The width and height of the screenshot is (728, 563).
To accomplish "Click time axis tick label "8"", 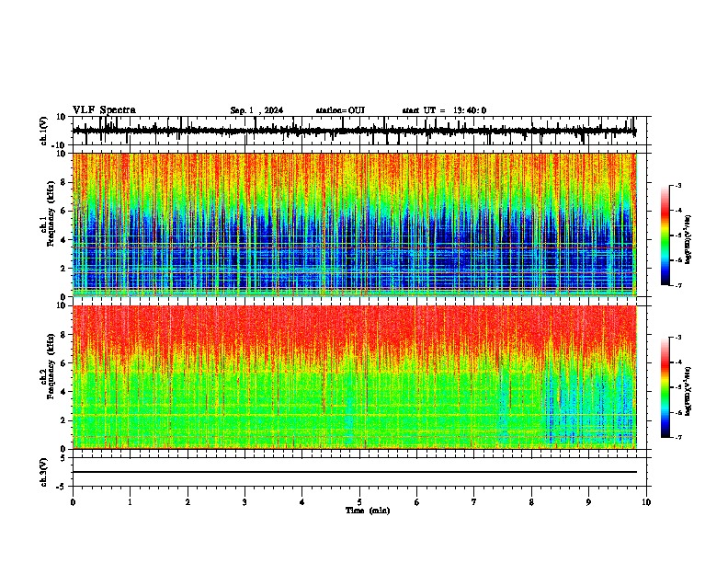I will pos(531,502).
